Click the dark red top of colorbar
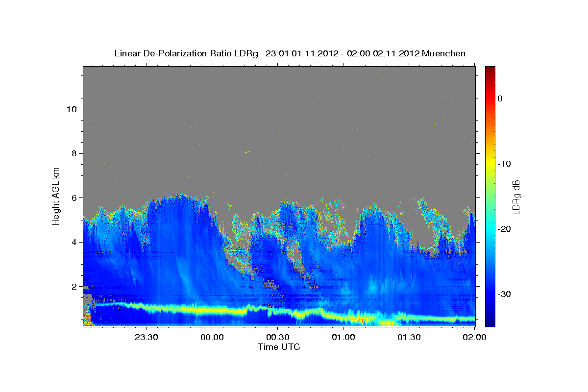Screen dimensions: 588x392 (x=490, y=70)
